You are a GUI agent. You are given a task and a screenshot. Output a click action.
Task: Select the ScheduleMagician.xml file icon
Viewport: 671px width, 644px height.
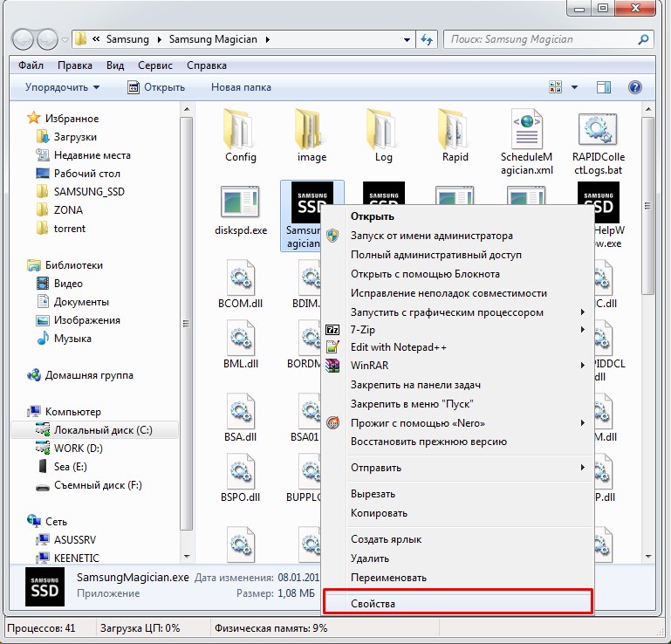click(x=527, y=128)
